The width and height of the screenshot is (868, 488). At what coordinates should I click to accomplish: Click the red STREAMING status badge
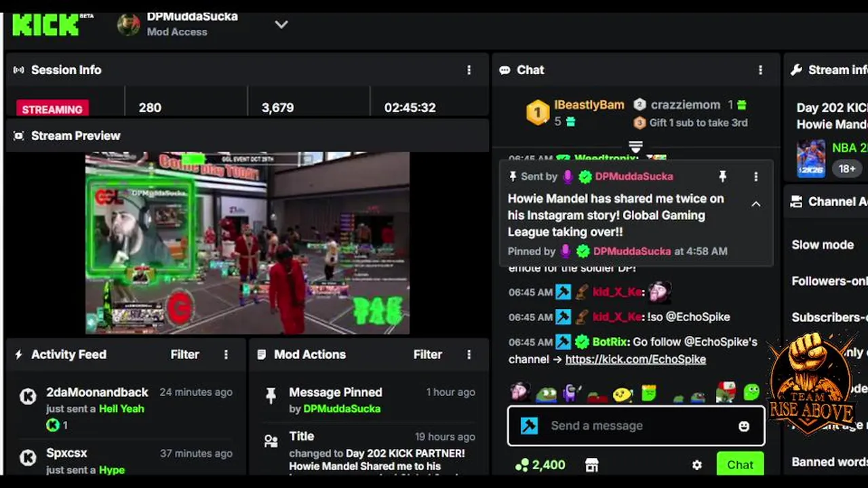52,108
